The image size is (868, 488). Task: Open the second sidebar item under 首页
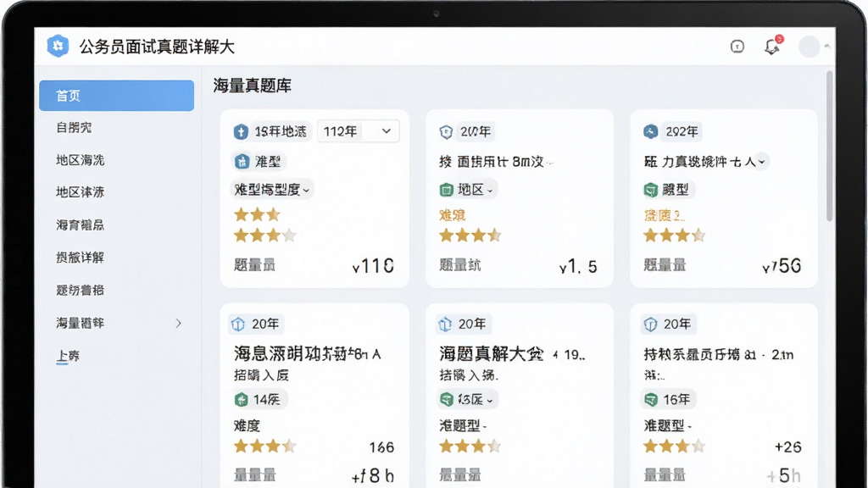click(75, 128)
